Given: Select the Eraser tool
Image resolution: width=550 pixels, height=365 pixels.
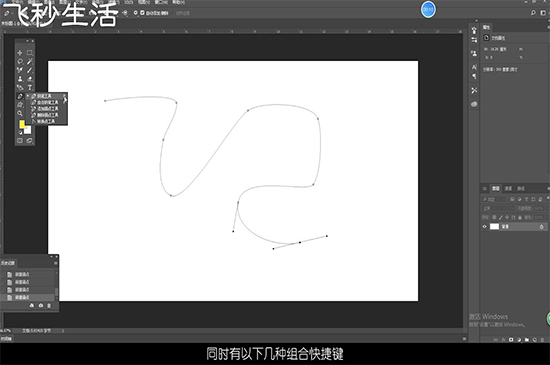Looking at the screenshot, I should (x=30, y=79).
